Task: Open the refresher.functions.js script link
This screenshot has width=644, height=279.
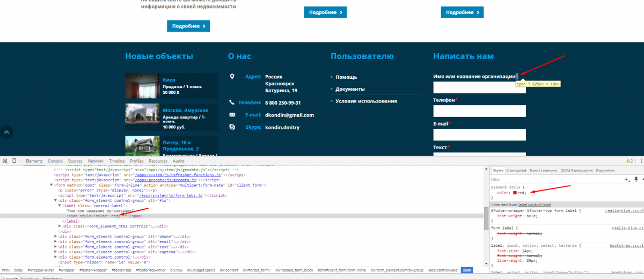Action: [x=178, y=175]
